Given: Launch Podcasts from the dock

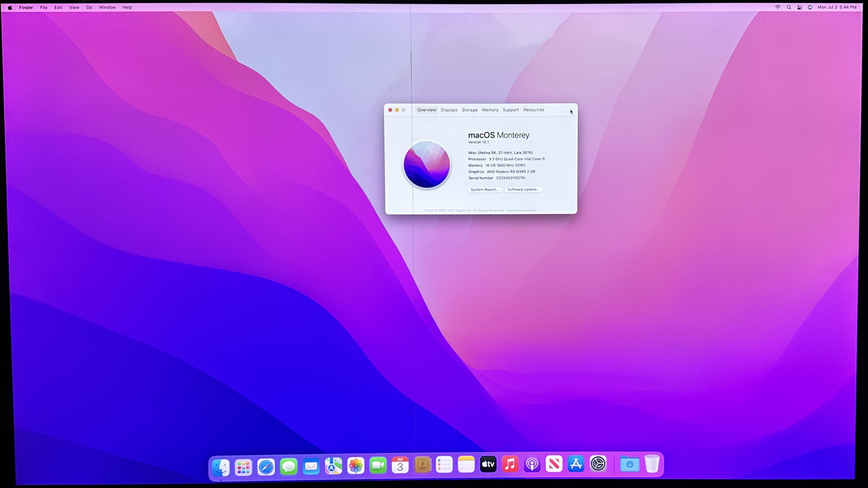Looking at the screenshot, I should [x=532, y=465].
